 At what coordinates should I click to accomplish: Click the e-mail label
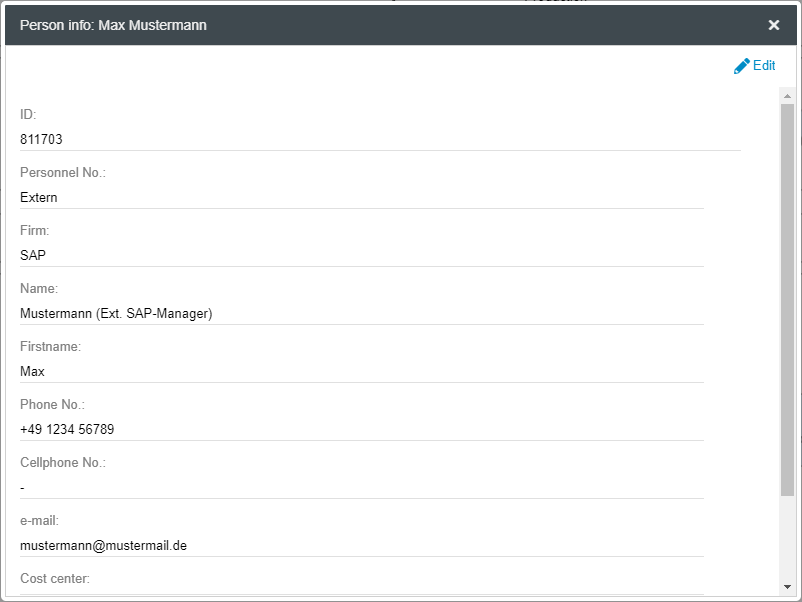(x=40, y=521)
